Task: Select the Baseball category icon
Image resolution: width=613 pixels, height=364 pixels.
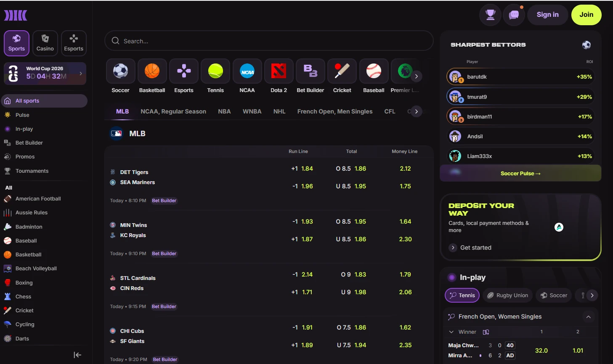Action: [374, 71]
